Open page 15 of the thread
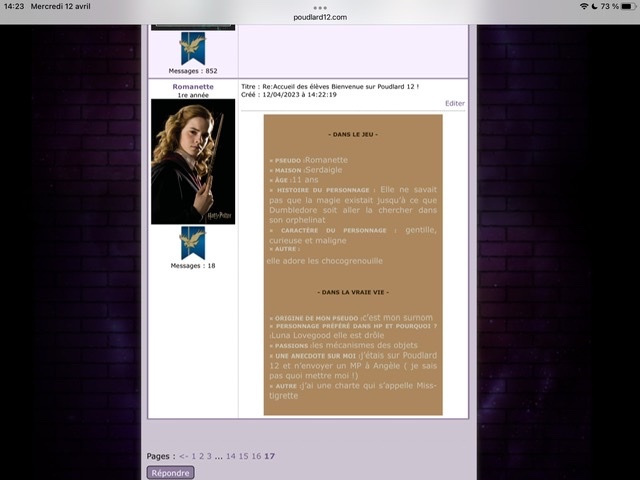 (x=243, y=456)
